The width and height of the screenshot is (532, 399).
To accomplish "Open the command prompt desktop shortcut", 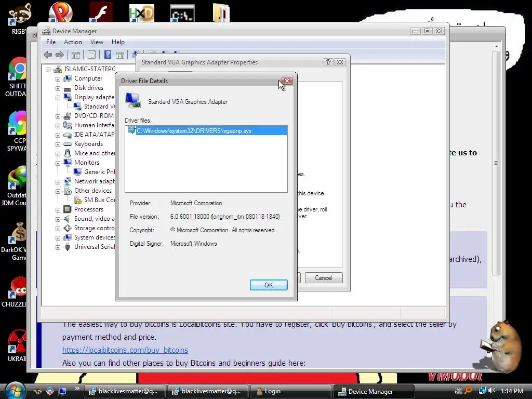I will 182,13.
